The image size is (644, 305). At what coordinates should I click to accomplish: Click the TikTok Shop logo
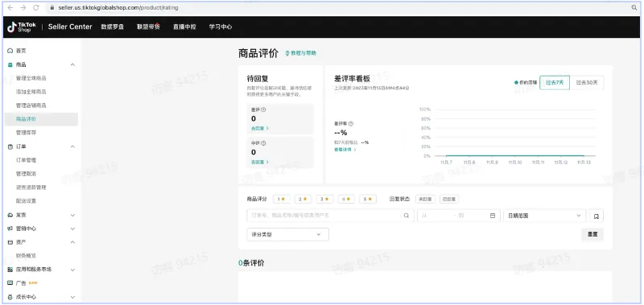point(22,27)
